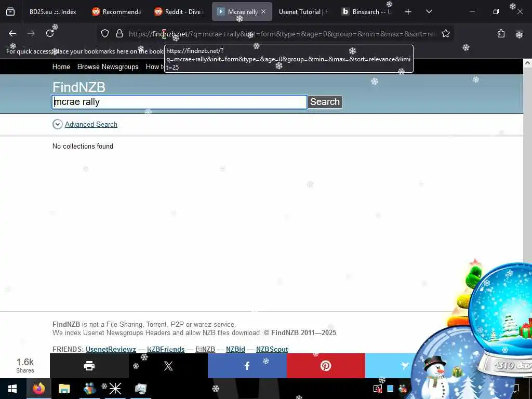Open the blue square system tray icon

pos(390,389)
